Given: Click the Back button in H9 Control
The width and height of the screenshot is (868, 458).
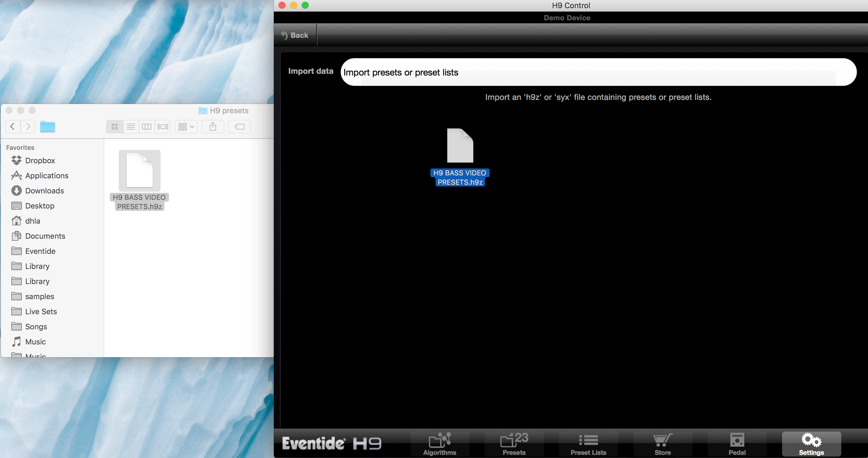Looking at the screenshot, I should tap(295, 35).
